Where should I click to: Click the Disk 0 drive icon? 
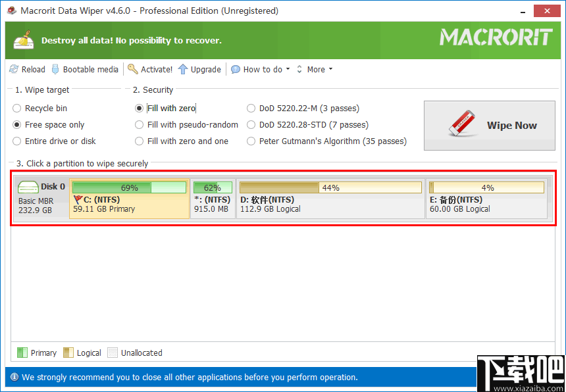[27, 187]
